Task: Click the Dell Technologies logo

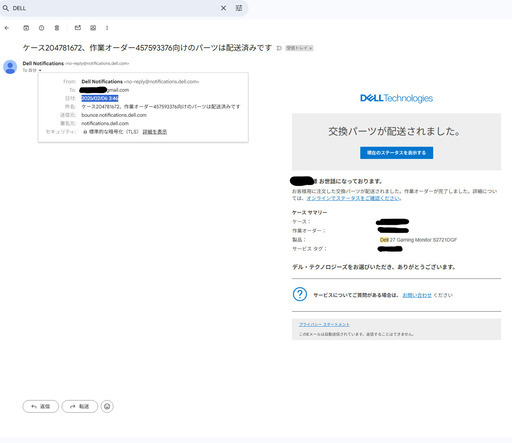Action: [397, 98]
